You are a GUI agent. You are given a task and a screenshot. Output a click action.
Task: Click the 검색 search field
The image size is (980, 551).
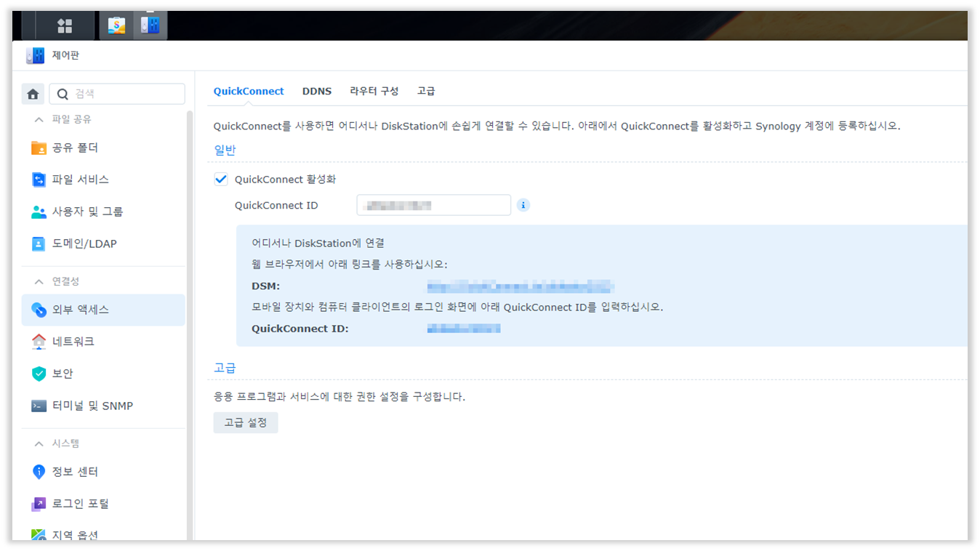coord(117,94)
